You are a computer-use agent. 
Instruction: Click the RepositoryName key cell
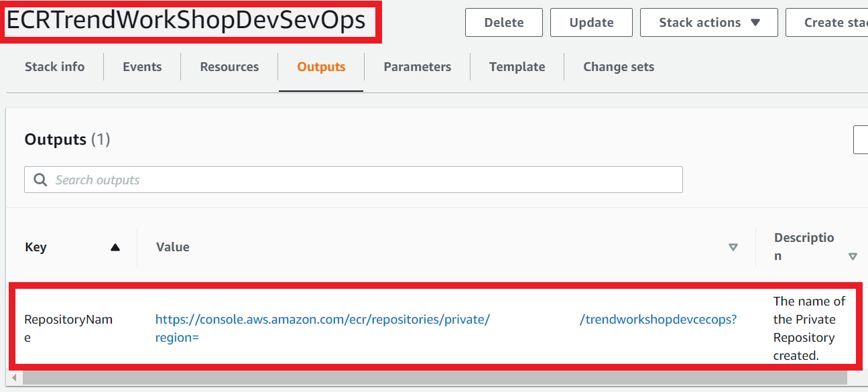click(x=68, y=328)
